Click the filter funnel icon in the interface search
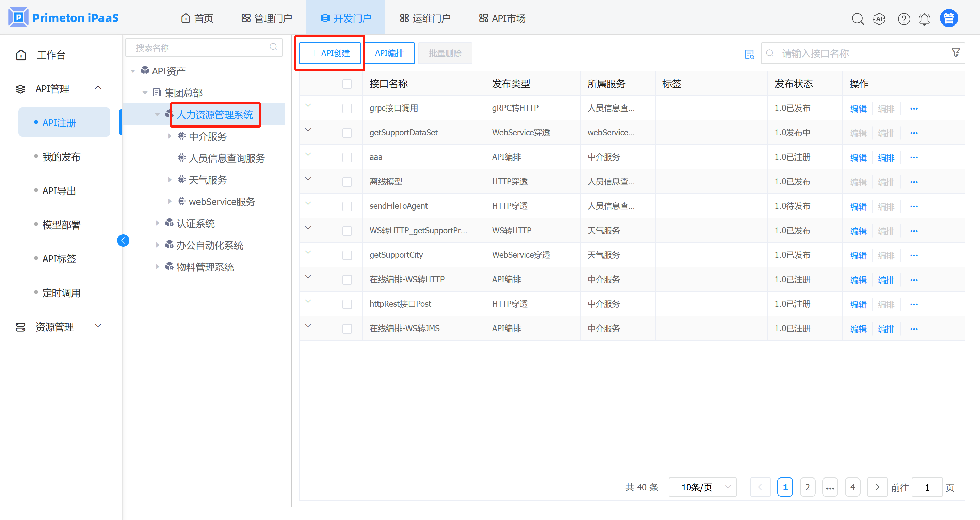980x520 pixels. 955,52
